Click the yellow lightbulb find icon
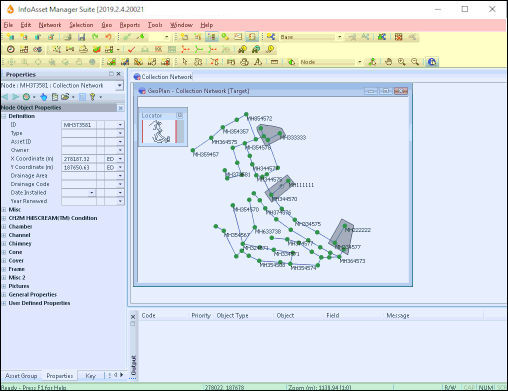Image resolution: width=508 pixels, height=391 pixels. 270,50
